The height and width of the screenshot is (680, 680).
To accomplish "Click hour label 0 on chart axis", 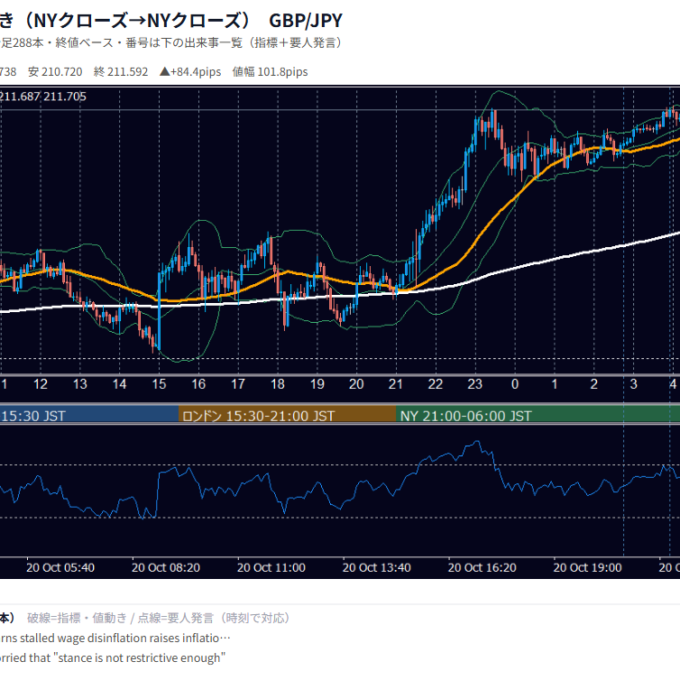I will [x=515, y=384].
